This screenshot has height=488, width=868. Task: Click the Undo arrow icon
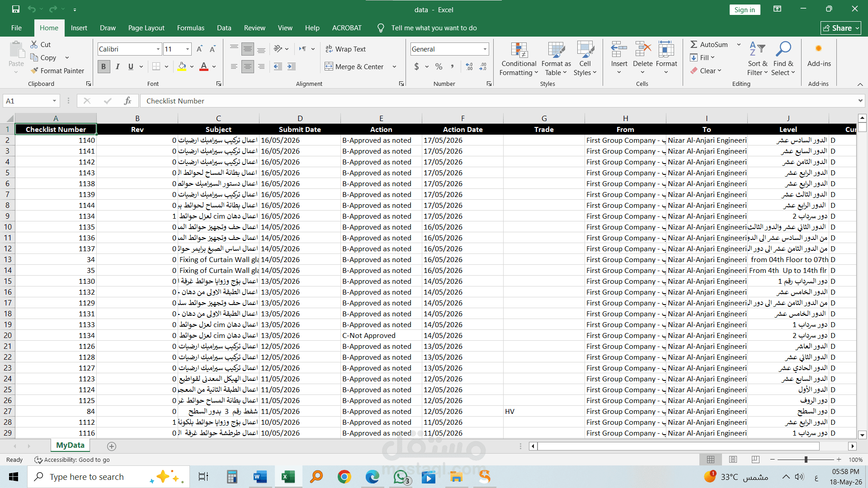pyautogui.click(x=31, y=9)
